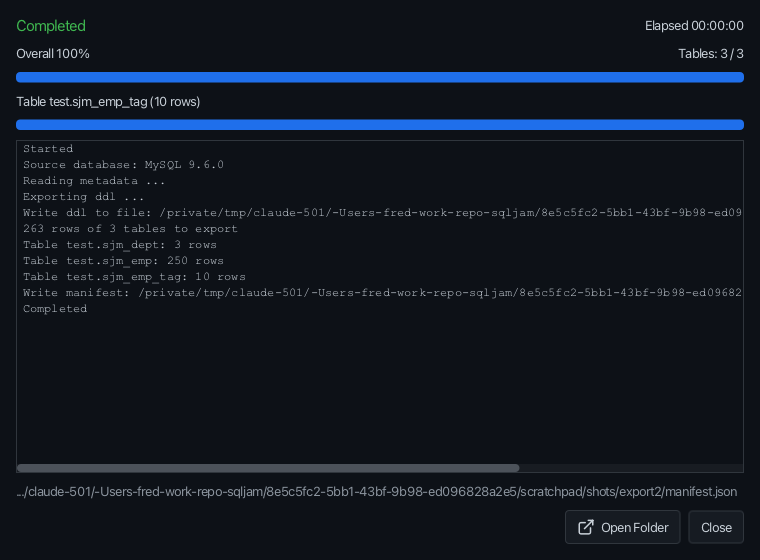Click the Tables: 3 / 3 counter
Image resolution: width=760 pixels, height=560 pixels.
[x=711, y=54]
